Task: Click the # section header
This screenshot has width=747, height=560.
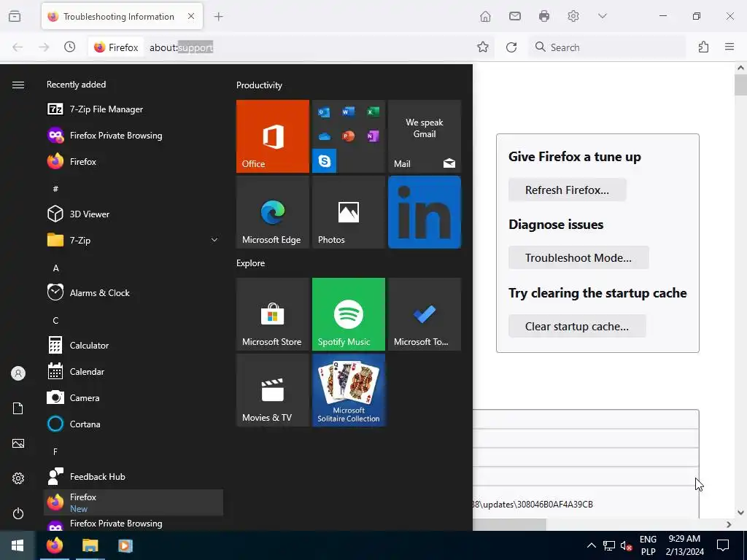Action: point(55,189)
